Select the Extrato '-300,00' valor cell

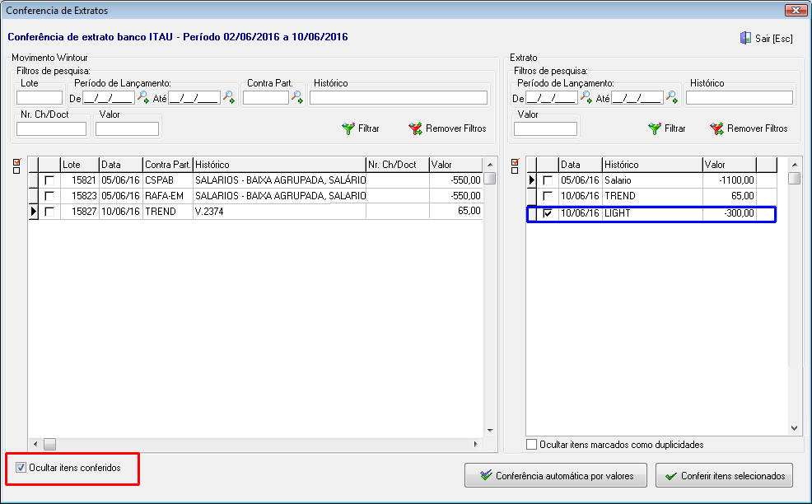[729, 213]
